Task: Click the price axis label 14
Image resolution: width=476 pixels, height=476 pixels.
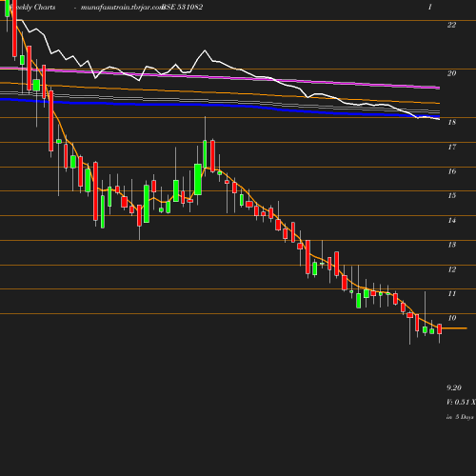Action: 452,220
